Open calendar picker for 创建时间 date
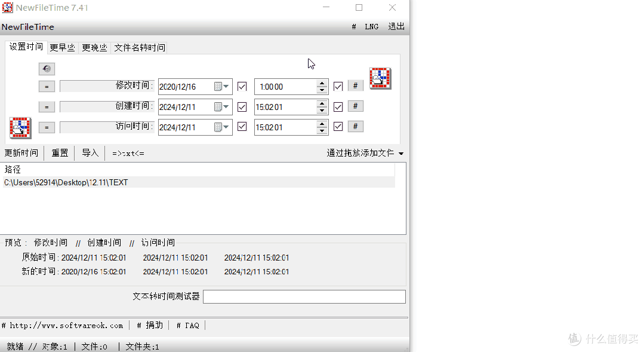The image size is (644, 352). click(222, 107)
